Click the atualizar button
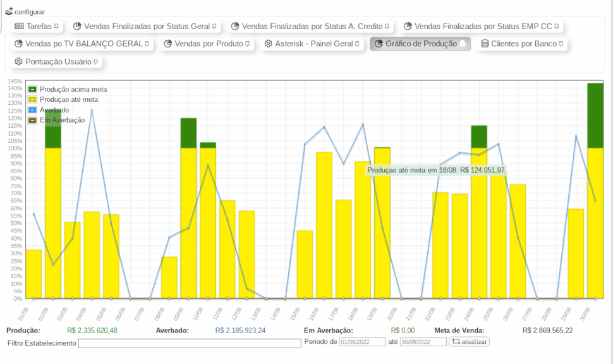The height and width of the screenshot is (364, 613). pos(469,342)
